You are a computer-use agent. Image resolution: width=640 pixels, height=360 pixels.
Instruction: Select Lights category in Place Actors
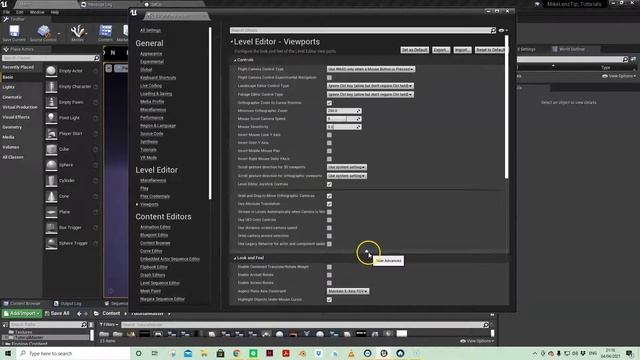[x=9, y=87]
